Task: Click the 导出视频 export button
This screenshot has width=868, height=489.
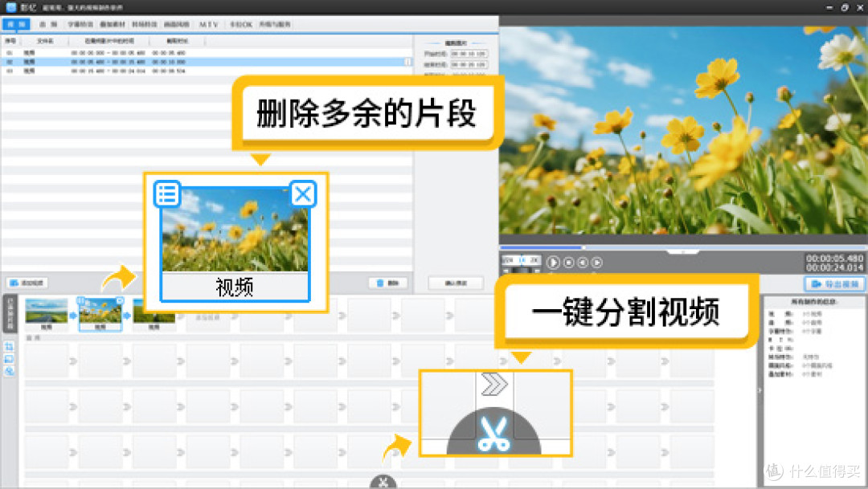Action: 834,283
